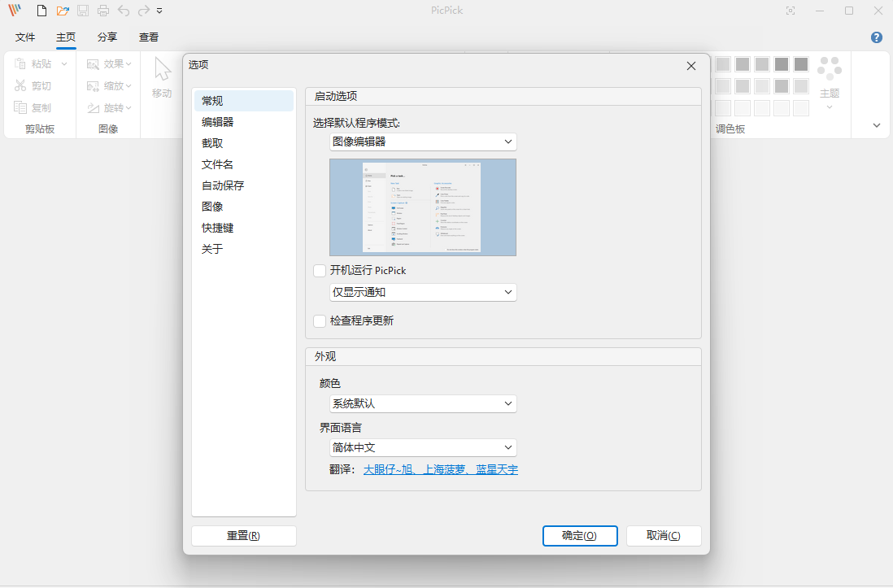Open the 缩放 resize menu
This screenshot has height=588, width=893.
pos(109,85)
